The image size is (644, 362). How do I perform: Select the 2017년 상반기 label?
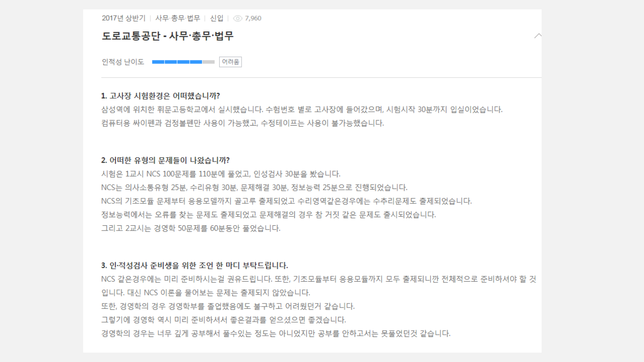click(123, 18)
